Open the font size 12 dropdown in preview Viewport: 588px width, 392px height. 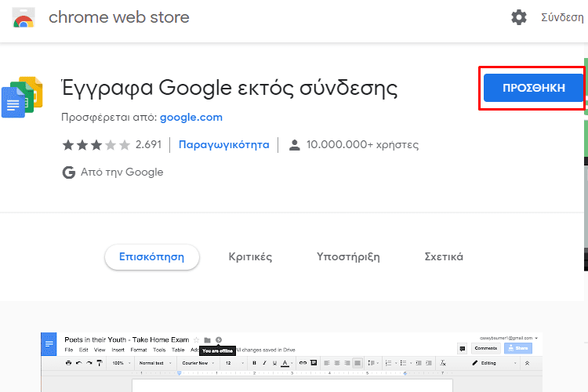[234, 363]
